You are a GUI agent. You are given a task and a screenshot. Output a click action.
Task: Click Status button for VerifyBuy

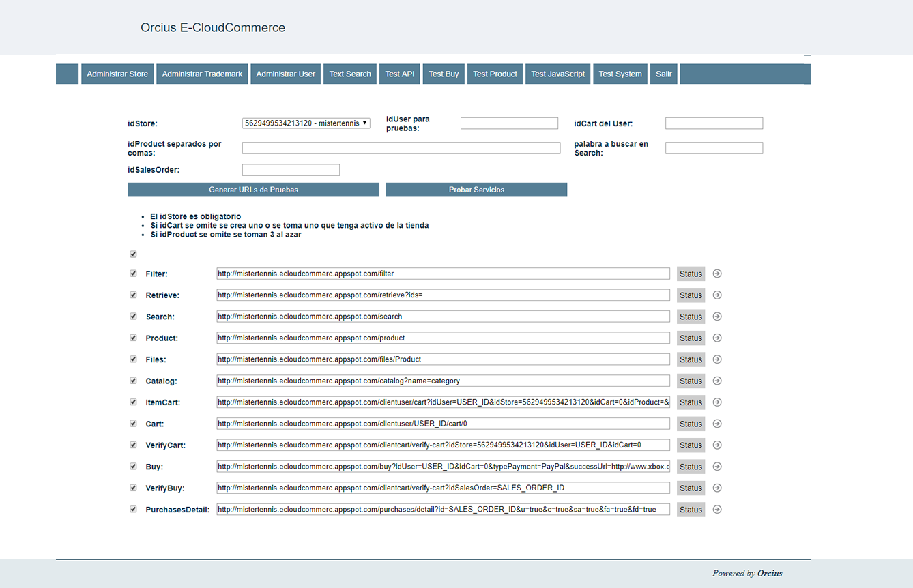pos(691,488)
